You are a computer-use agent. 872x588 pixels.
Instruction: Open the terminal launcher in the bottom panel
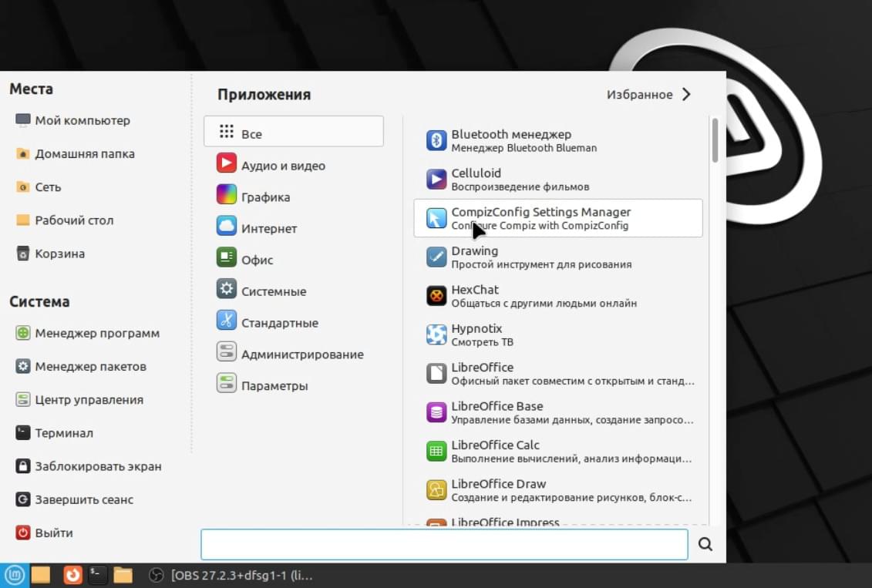pyautogui.click(x=97, y=575)
